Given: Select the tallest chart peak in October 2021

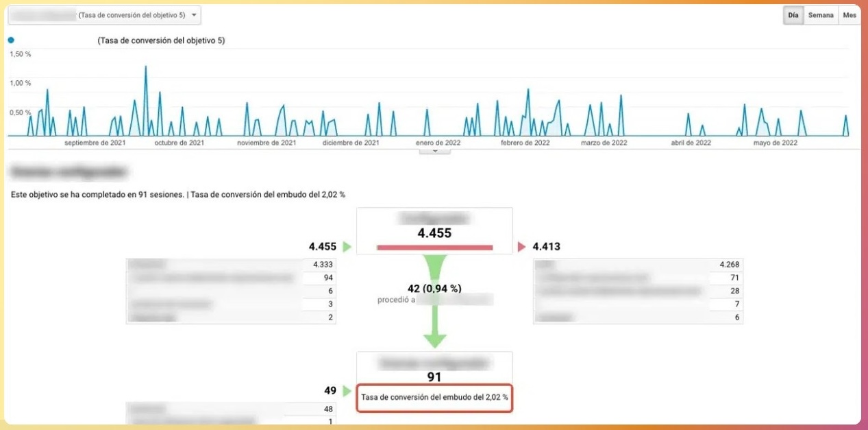Looking at the screenshot, I should (146, 67).
